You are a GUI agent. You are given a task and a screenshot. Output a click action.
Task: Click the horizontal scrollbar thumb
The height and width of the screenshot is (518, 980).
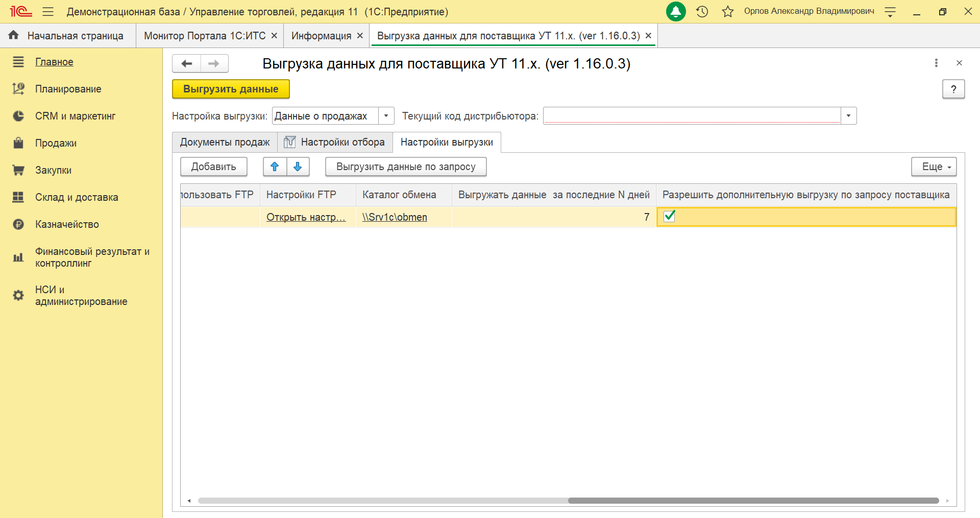point(753,501)
